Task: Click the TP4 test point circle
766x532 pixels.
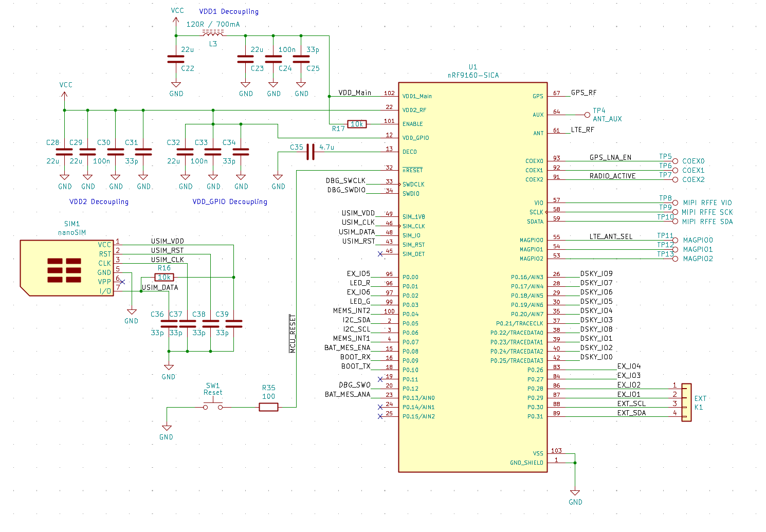Action: pyautogui.click(x=587, y=115)
